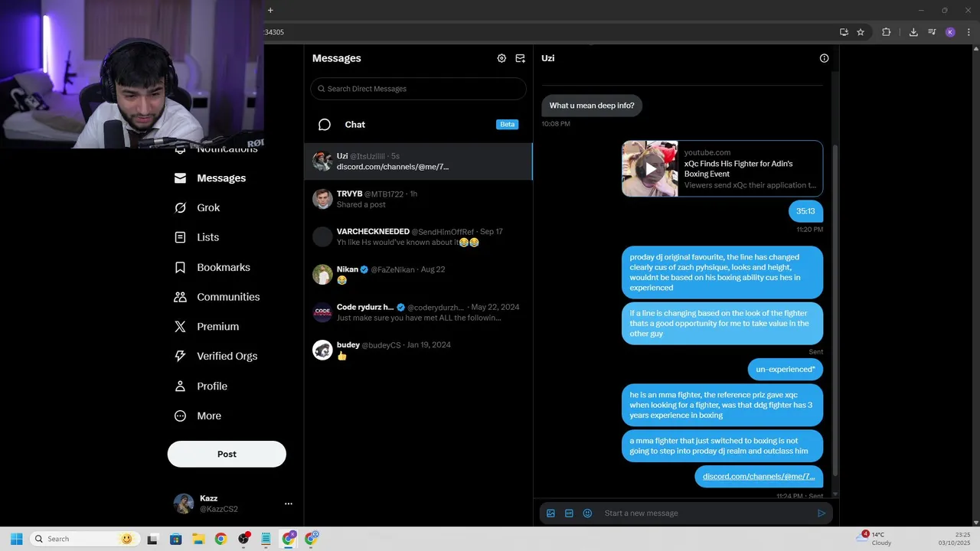Click the 'un-experienced*' message bubble

(785, 370)
